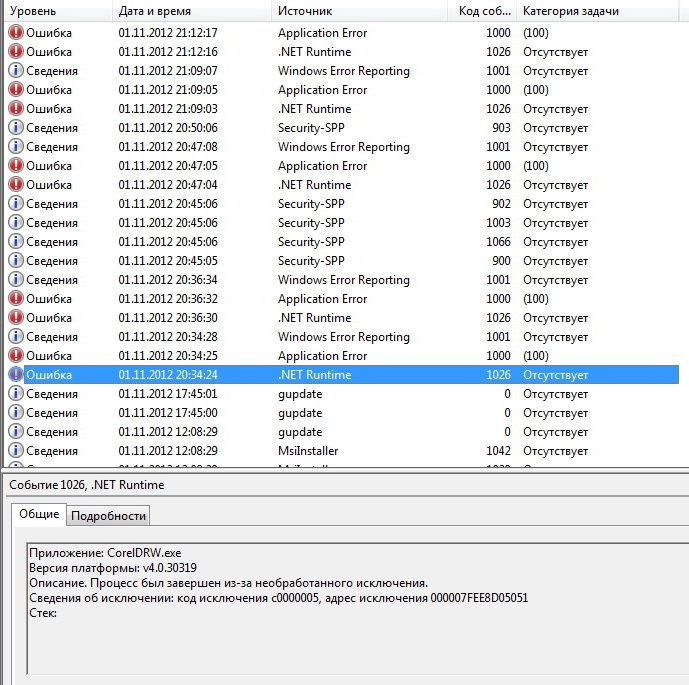Select Windows Error Reporting at 20:36:34

344,280
